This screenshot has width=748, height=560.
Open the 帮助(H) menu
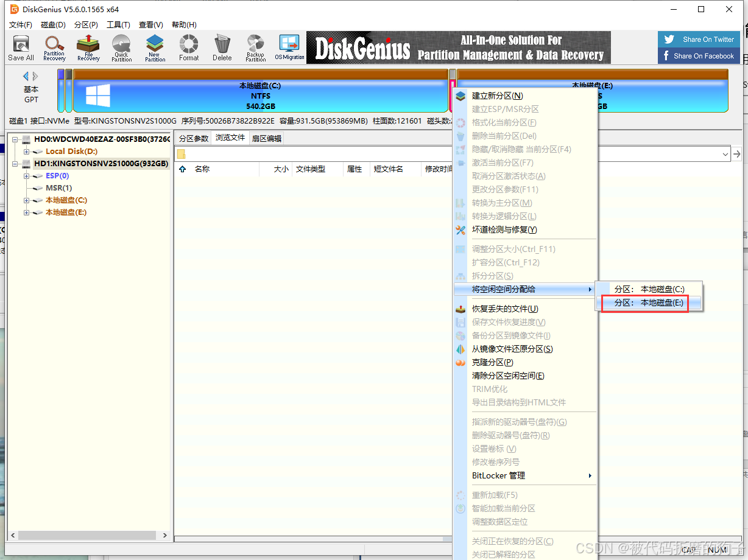point(184,25)
